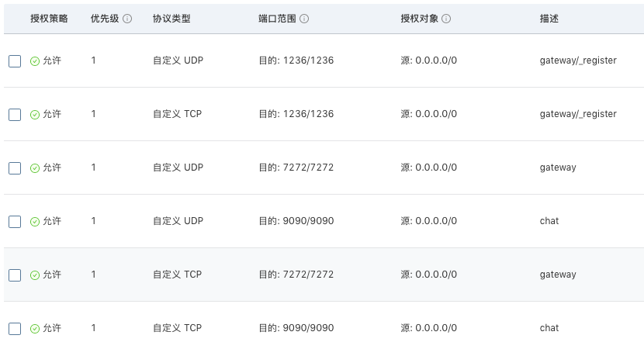Viewport: 644px width, 349px height.
Task: Click the 描述 column header
Action: (549, 19)
